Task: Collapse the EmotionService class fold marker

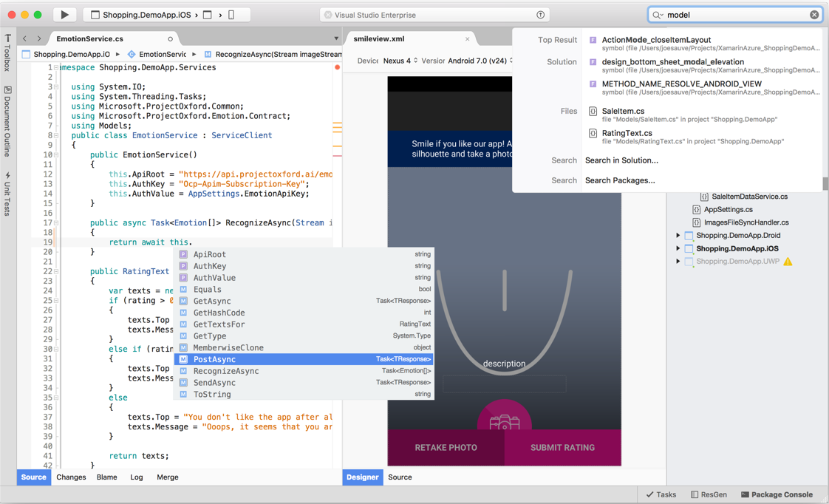Action: point(56,135)
